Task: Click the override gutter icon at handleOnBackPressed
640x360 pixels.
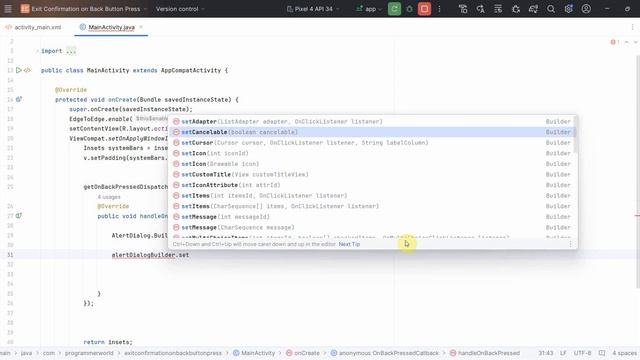Action: [x=19, y=216]
